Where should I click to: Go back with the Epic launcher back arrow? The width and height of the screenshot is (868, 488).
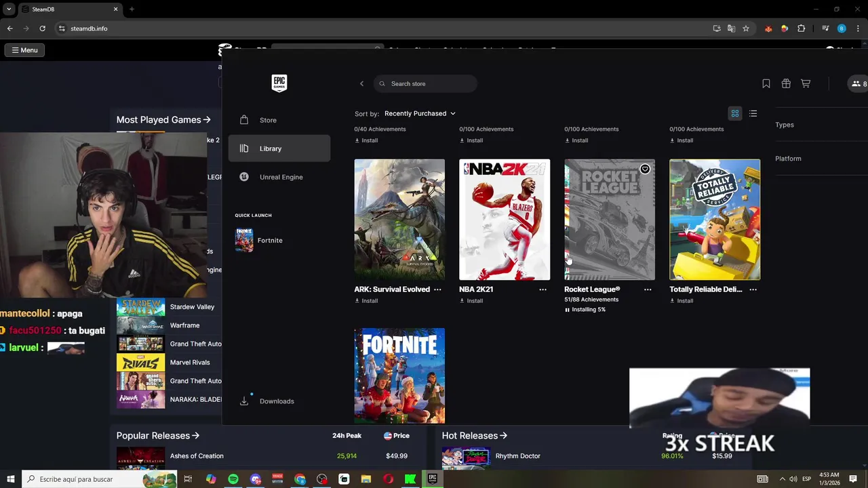click(361, 83)
